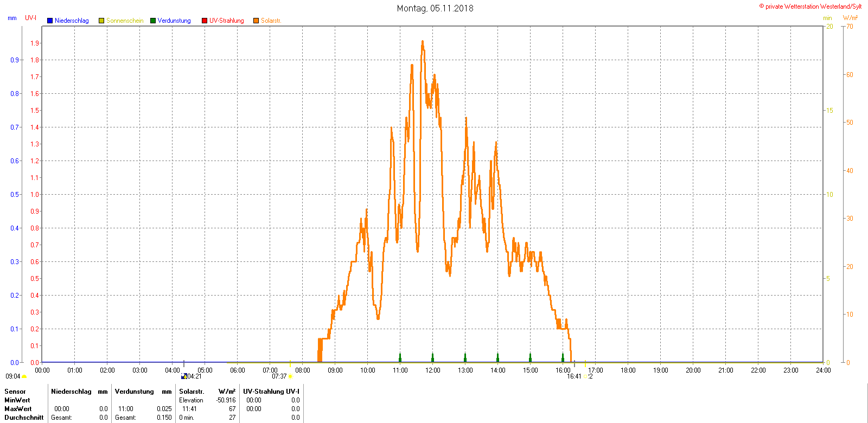Click the Durchschnitt row label
The width and height of the screenshot is (868, 423).
(x=24, y=418)
